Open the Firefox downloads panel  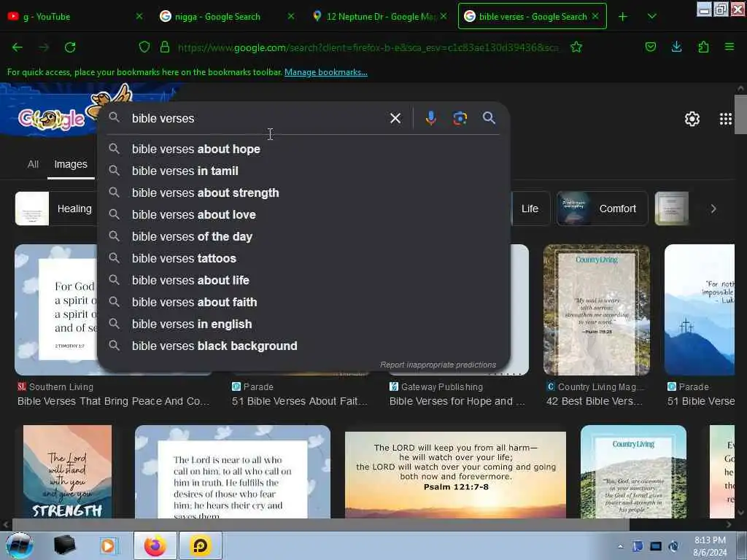pos(676,47)
